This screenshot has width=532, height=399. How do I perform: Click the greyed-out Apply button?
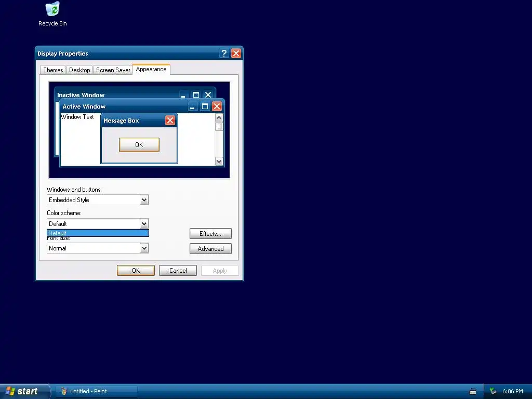[x=220, y=270]
